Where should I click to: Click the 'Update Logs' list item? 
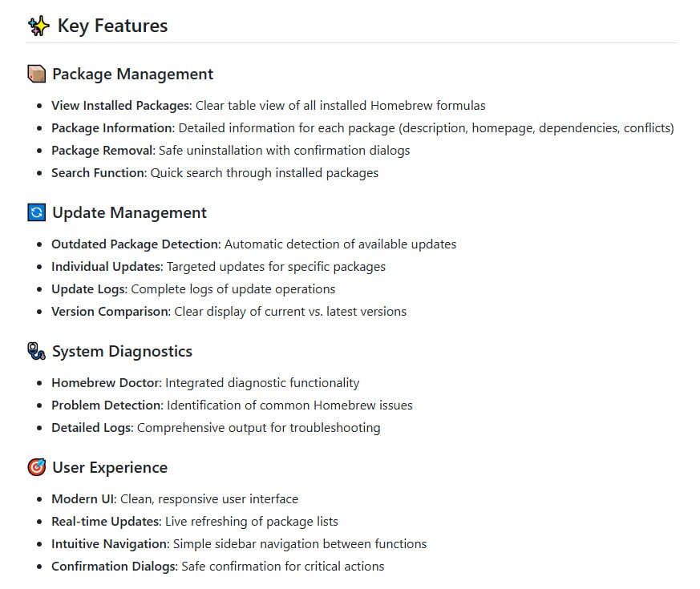[87, 289]
